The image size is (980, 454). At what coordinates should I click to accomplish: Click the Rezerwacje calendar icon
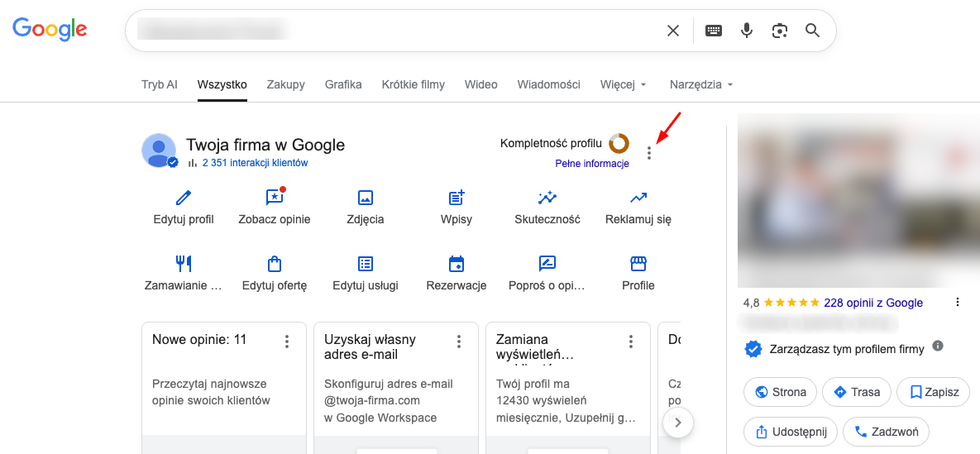(457, 264)
